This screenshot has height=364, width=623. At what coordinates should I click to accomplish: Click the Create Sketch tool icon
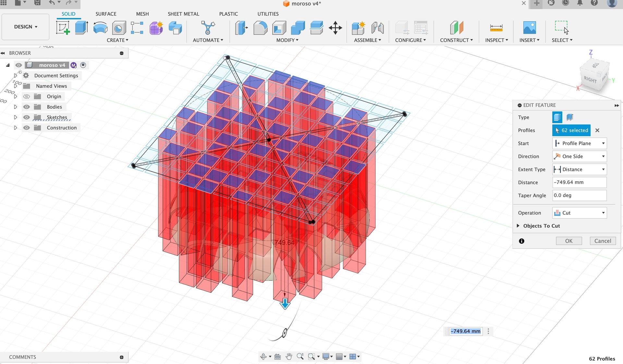(63, 28)
